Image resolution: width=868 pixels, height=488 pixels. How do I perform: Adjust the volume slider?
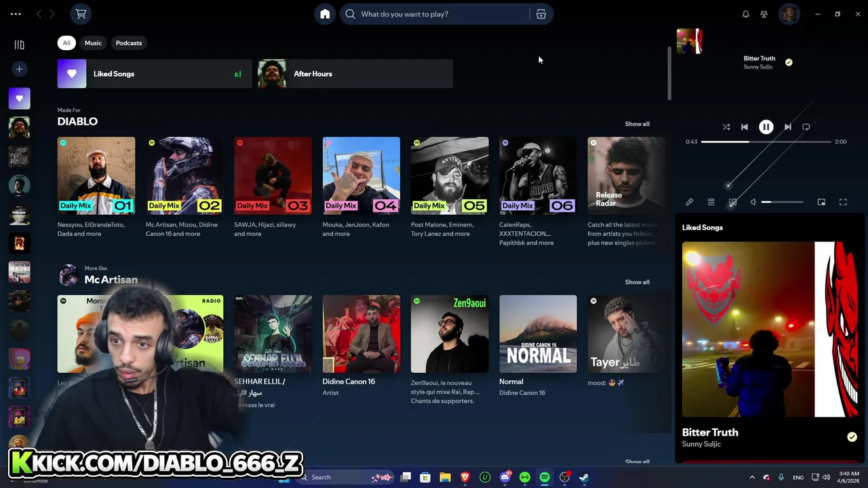pos(782,202)
